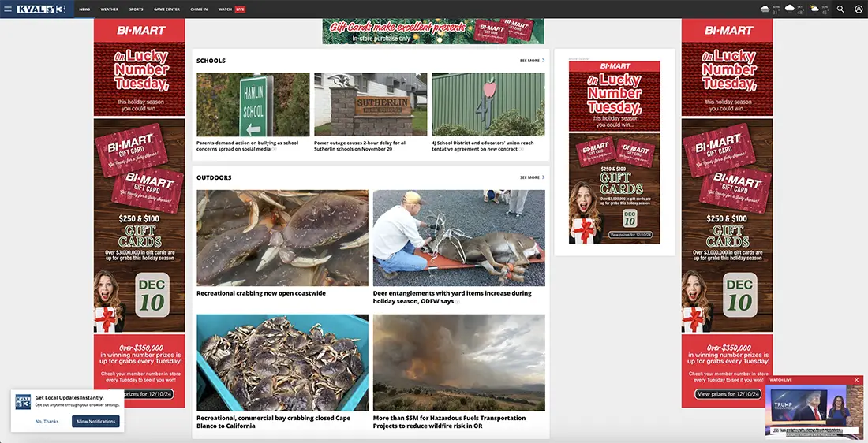Click the left Bi-Mart Lucky Number Tuesday ad
The image size is (868, 443).
pos(140,213)
